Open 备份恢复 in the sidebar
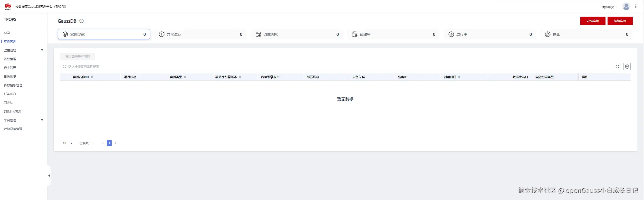This screenshot has width=644, height=200. pos(10,76)
